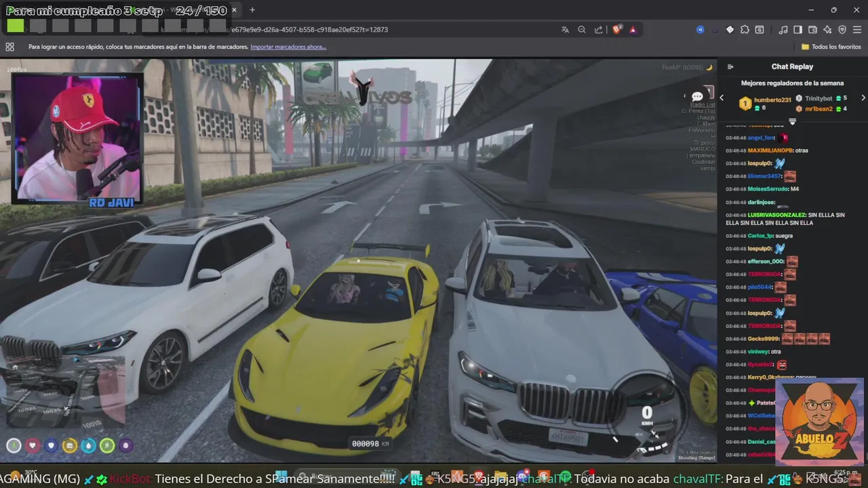
Task: Click the Abueloz avatar overlay
Action: (819, 422)
